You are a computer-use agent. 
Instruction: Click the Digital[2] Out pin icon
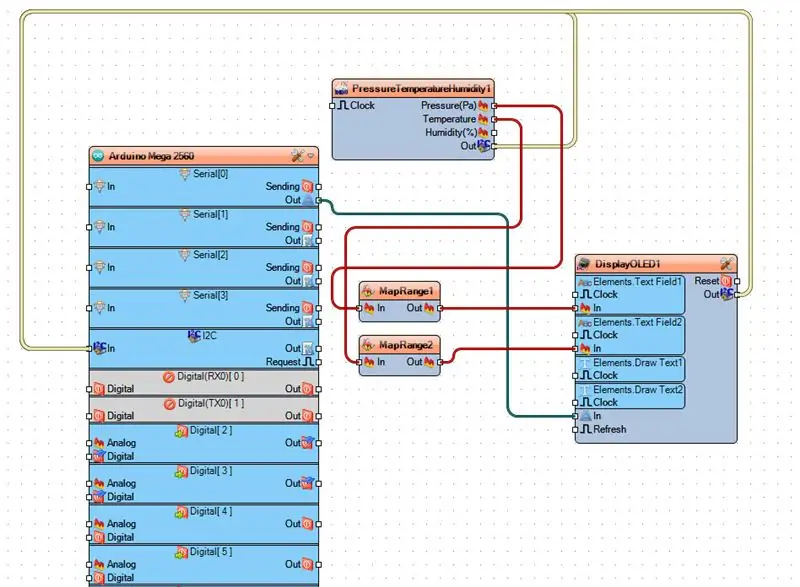pyautogui.click(x=307, y=442)
